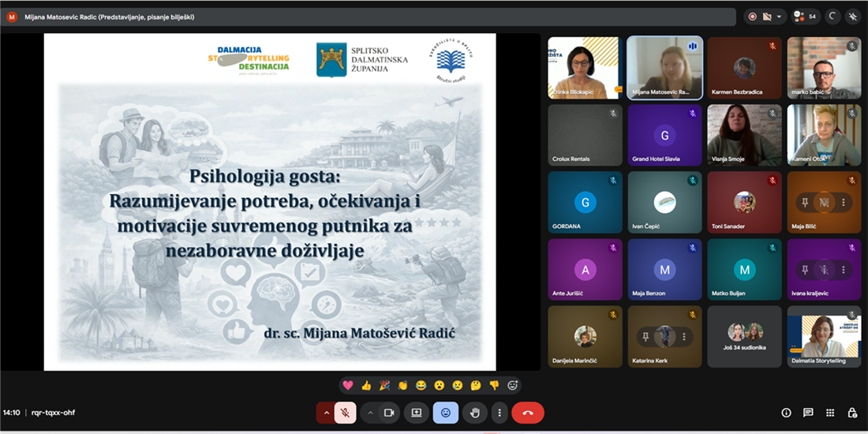
Task: Open more options on Ivana kraljevic's tile
Action: pyautogui.click(x=843, y=270)
